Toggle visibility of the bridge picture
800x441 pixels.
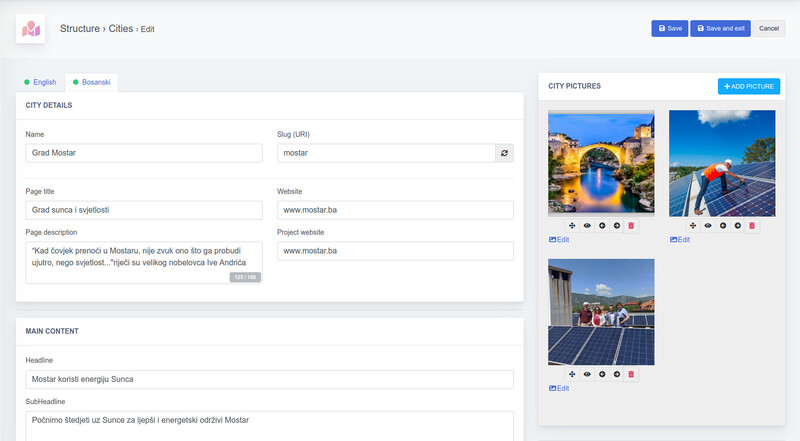coord(587,226)
